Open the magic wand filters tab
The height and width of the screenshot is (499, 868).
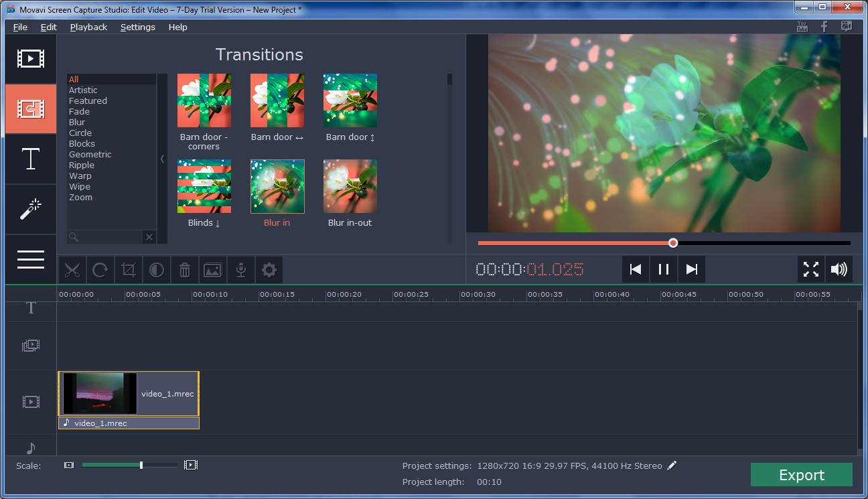tap(31, 209)
